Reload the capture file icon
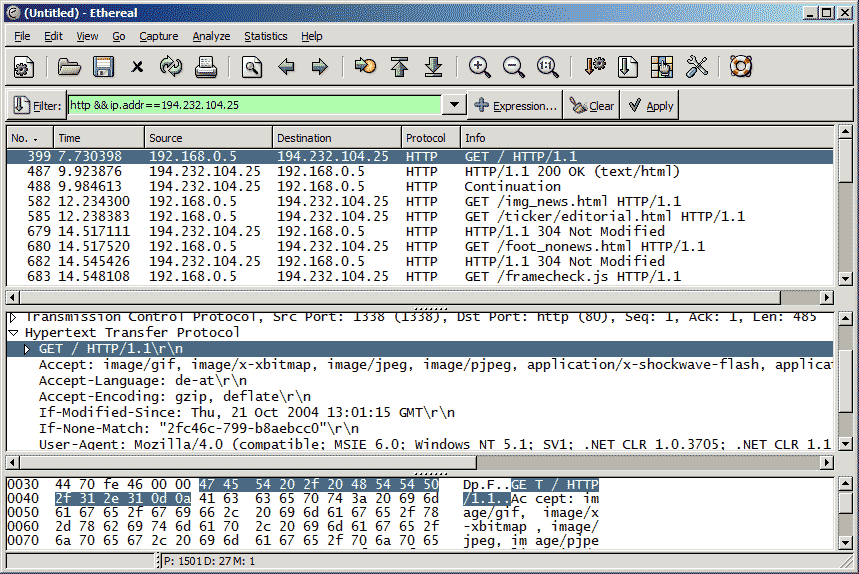 (x=171, y=67)
